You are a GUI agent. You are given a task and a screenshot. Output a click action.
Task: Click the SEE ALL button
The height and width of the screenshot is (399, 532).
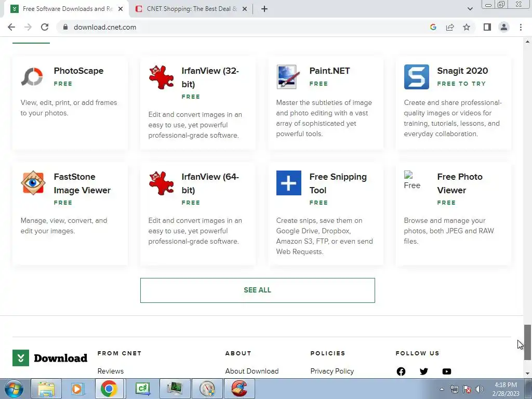(x=258, y=290)
